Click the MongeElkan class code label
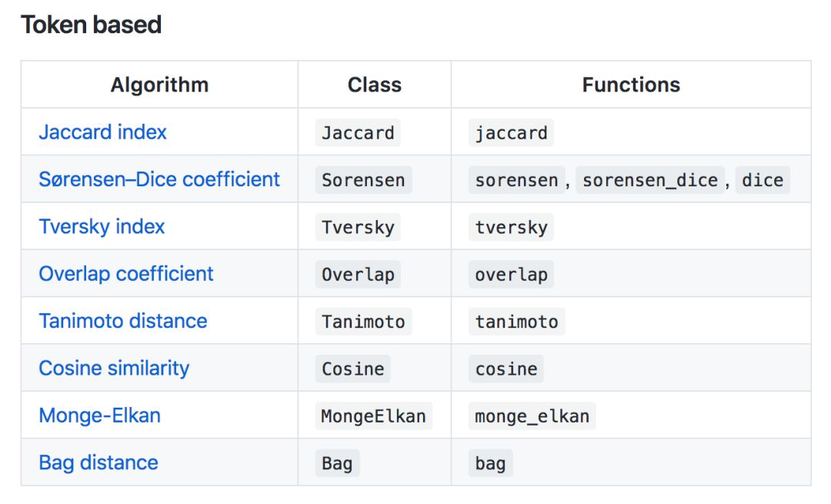 coord(373,416)
